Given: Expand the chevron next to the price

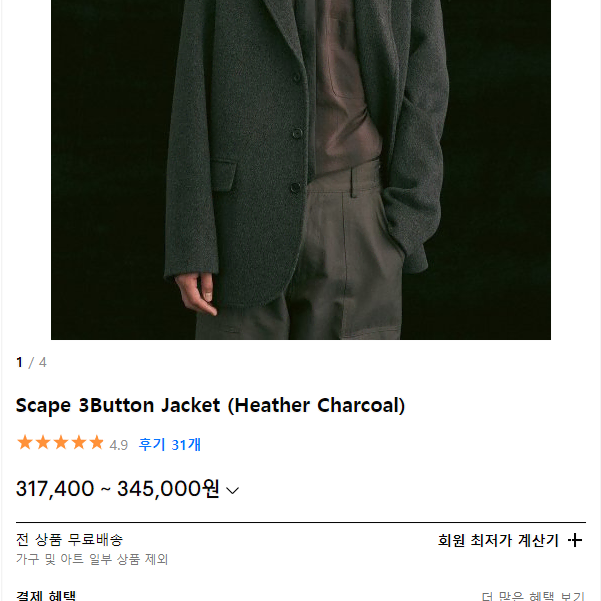Looking at the screenshot, I should [232, 490].
